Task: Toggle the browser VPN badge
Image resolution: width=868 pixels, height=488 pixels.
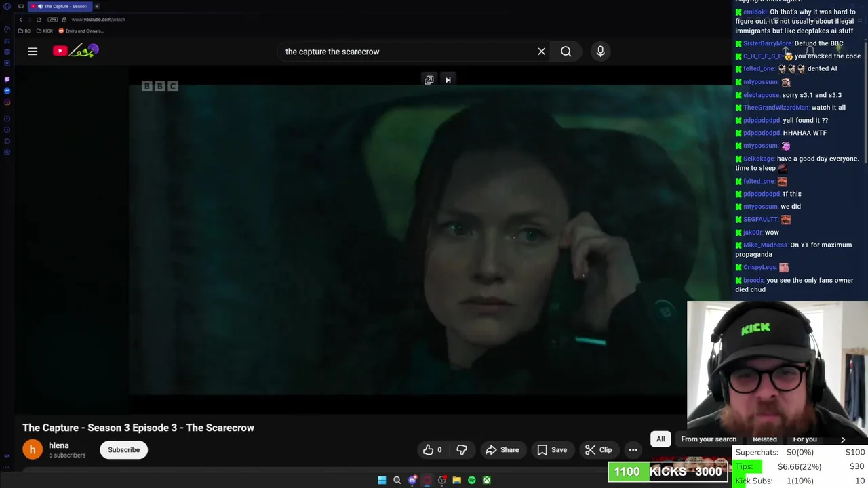Action: (x=53, y=20)
